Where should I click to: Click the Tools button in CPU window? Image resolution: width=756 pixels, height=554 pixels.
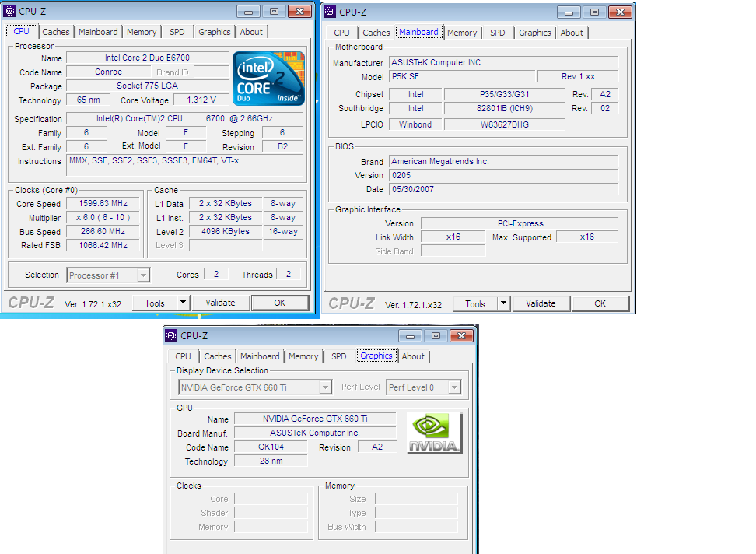pos(155,303)
